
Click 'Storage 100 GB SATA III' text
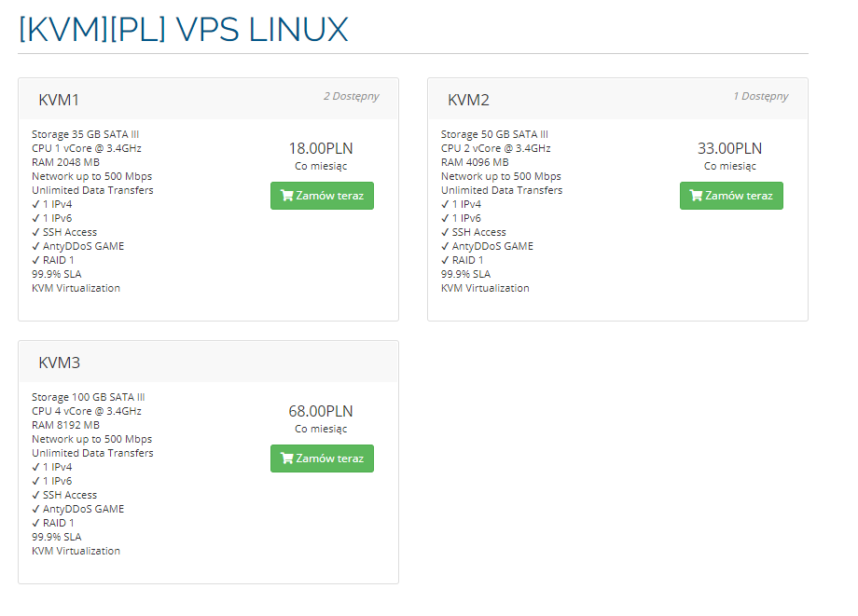[89, 397]
